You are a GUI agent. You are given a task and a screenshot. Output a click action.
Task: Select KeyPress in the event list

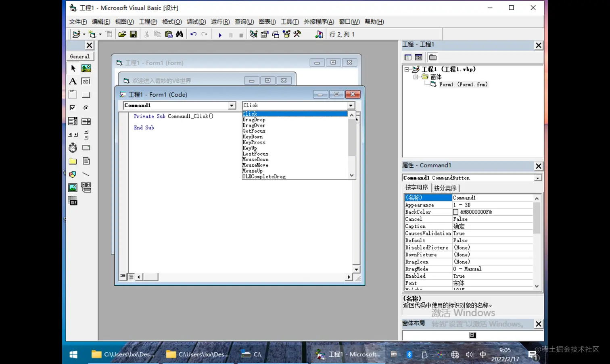[254, 143]
